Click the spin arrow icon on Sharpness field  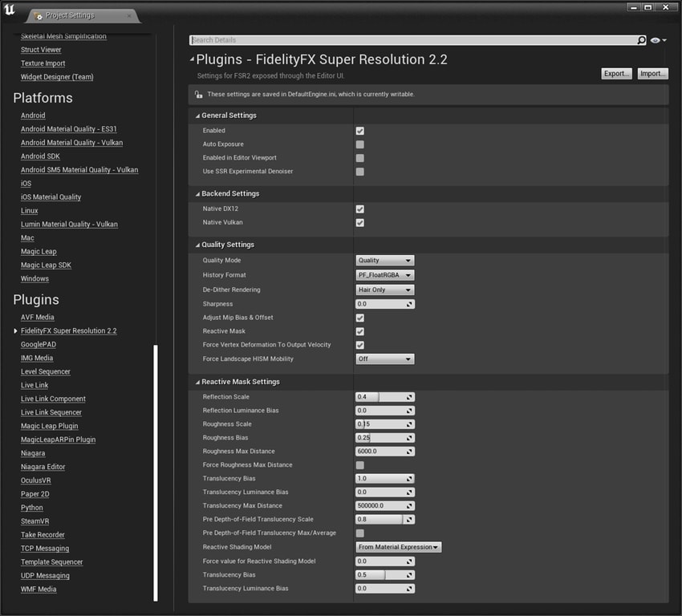[410, 304]
